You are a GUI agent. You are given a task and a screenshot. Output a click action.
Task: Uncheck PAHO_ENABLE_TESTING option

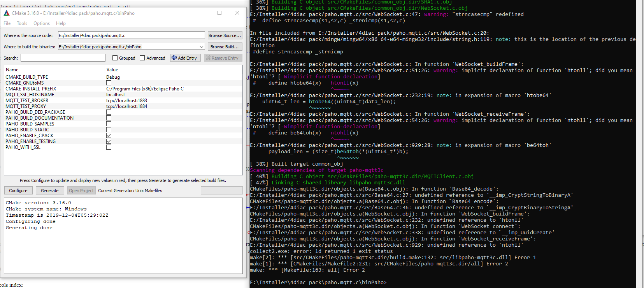[109, 141]
